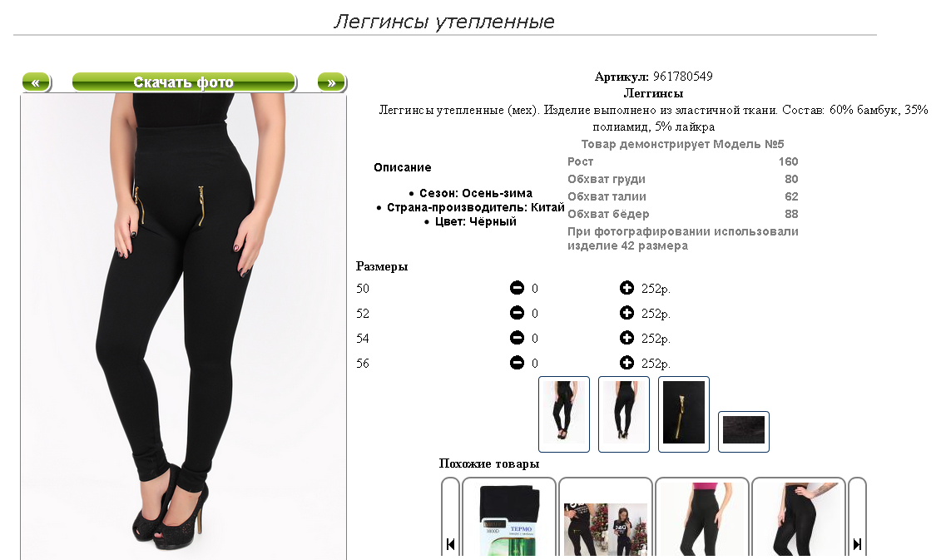Add one item of size 52
The image size is (941, 560).
coord(627,313)
